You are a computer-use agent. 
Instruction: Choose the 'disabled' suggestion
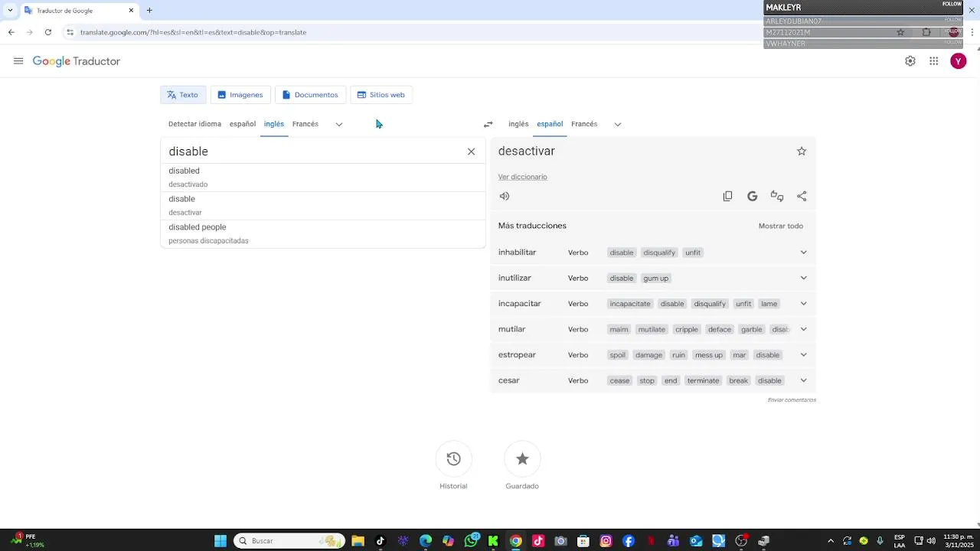(x=323, y=178)
